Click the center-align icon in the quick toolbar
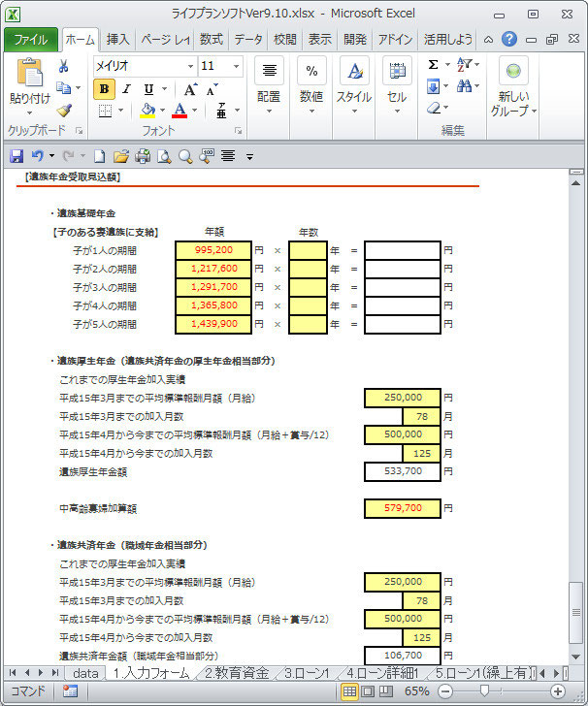Screen dimensions: 588x706 tap(228, 156)
